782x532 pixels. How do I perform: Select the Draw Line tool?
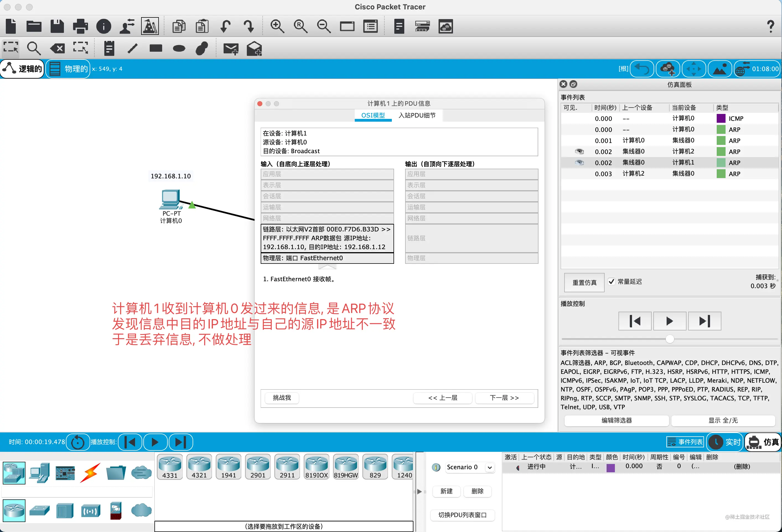coord(133,48)
